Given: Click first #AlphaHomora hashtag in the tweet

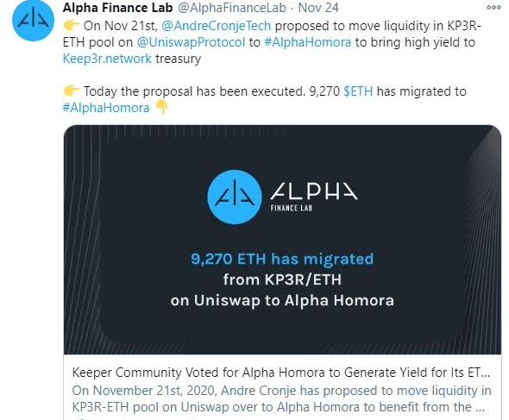Looking at the screenshot, I should click(308, 42).
